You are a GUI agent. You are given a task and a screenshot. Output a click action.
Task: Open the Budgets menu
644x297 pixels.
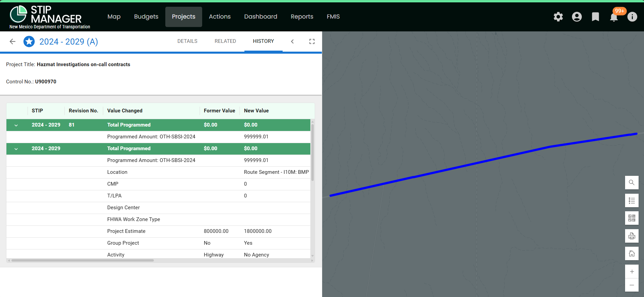pos(146,17)
